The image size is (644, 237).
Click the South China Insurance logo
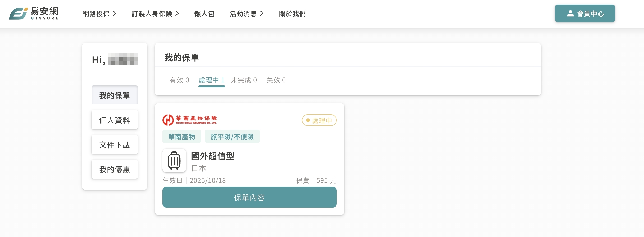(x=189, y=120)
